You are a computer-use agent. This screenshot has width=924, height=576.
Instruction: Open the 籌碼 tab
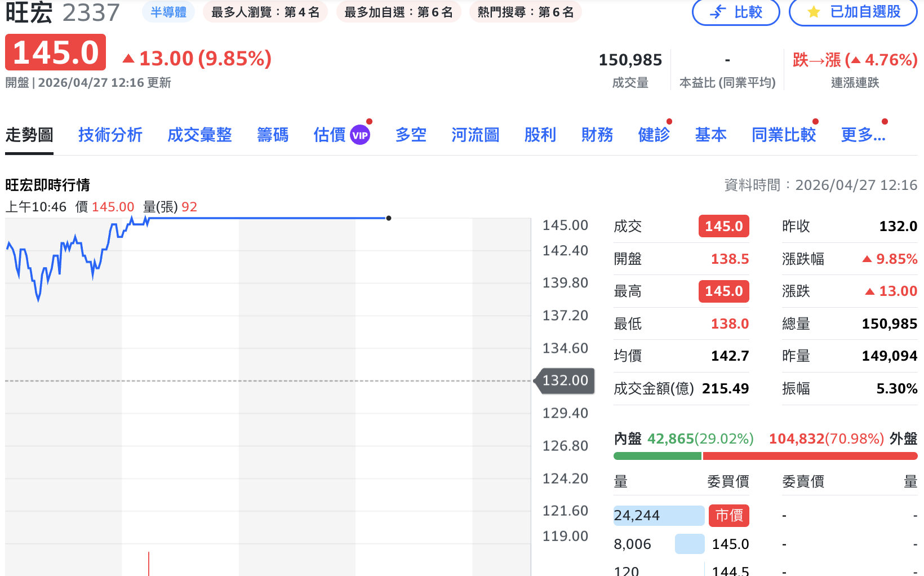[273, 135]
